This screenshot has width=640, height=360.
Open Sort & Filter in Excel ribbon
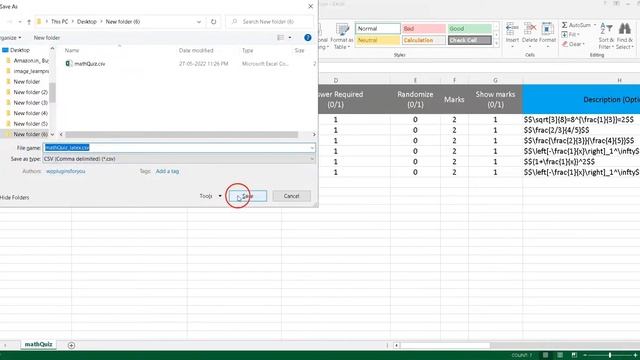click(606, 36)
